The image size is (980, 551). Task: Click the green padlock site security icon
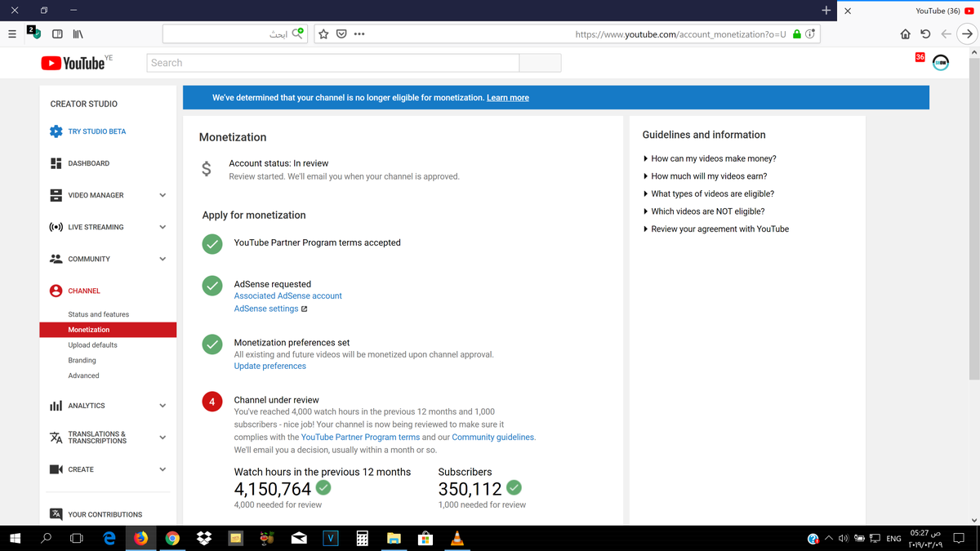[x=797, y=34]
